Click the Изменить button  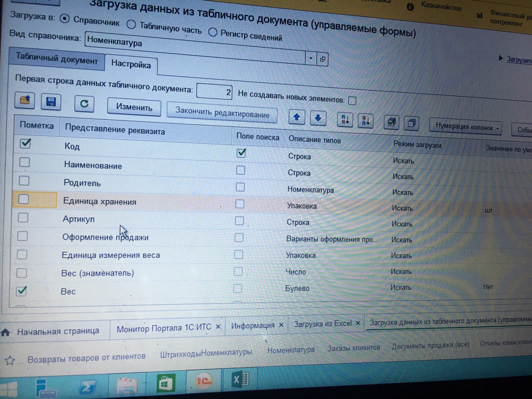tap(134, 107)
